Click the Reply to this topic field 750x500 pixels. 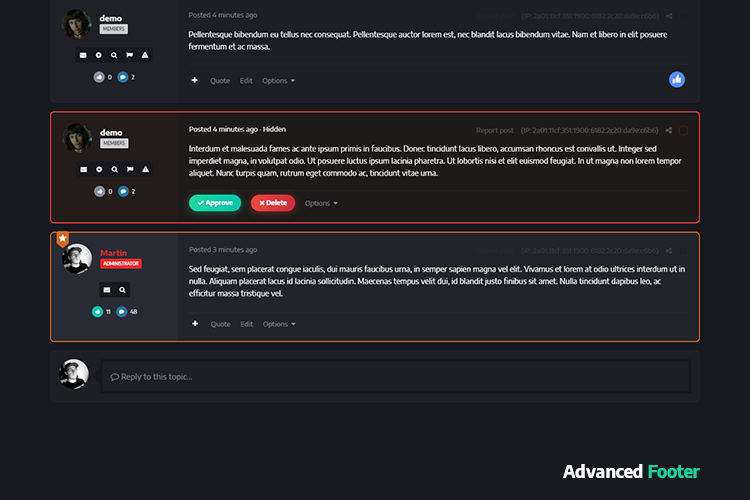tap(396, 377)
